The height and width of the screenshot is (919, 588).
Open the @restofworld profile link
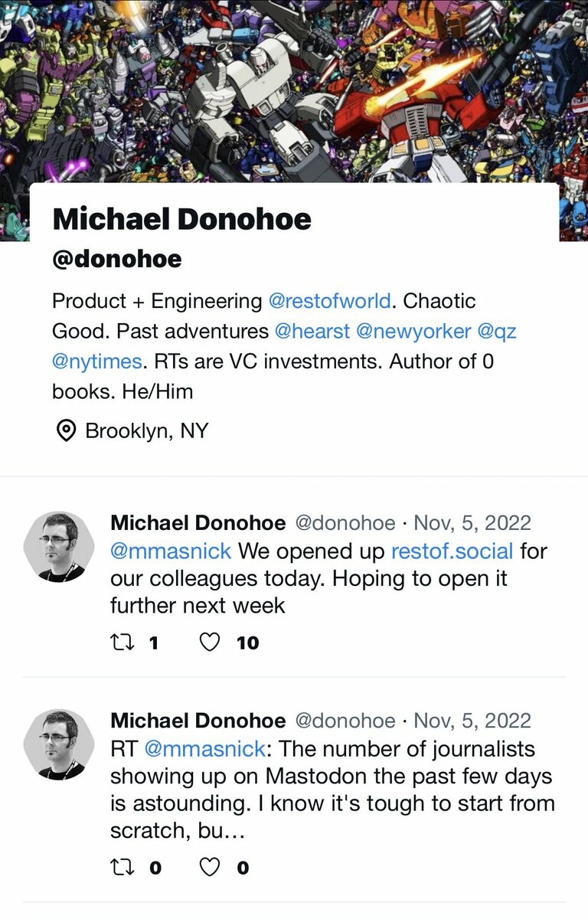click(329, 301)
